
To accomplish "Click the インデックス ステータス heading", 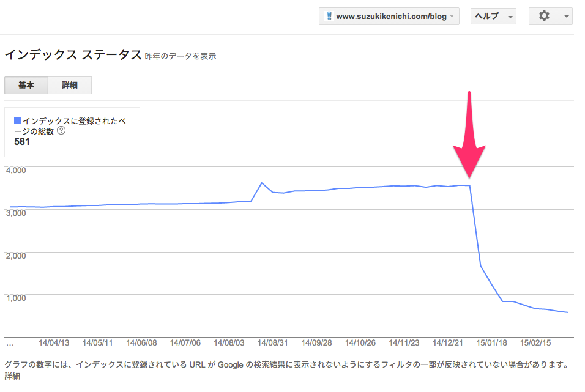I will coord(73,54).
